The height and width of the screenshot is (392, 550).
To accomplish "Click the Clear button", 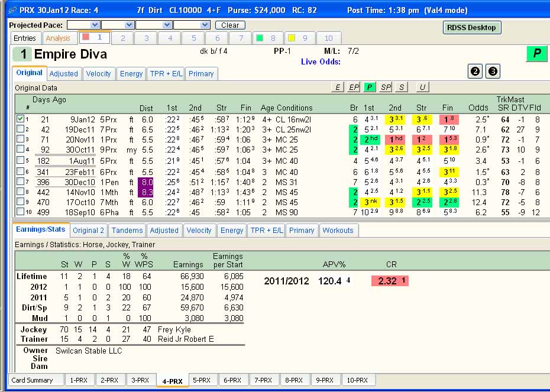I will click(x=230, y=25).
